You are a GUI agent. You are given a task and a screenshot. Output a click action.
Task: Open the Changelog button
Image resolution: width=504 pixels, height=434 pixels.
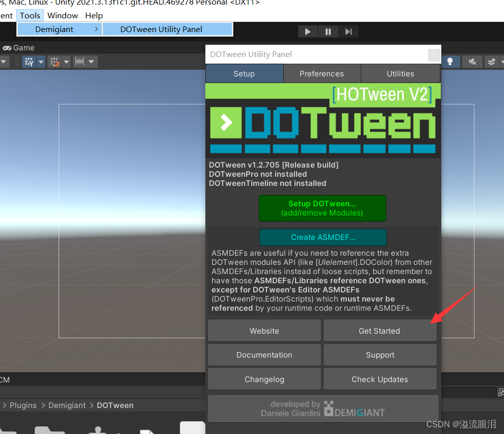click(264, 379)
